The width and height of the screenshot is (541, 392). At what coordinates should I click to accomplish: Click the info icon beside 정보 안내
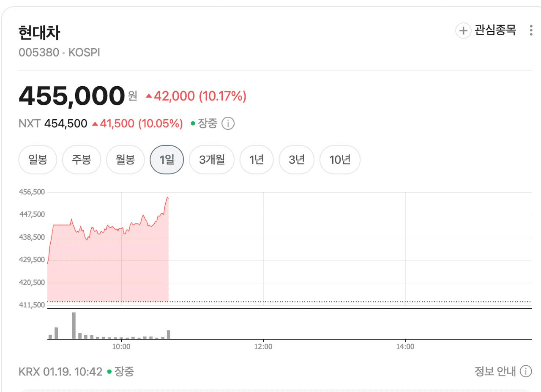pyautogui.click(x=525, y=371)
